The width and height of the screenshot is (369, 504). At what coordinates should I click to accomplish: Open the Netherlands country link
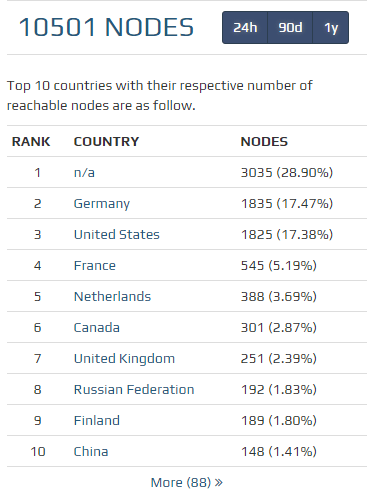coord(112,297)
